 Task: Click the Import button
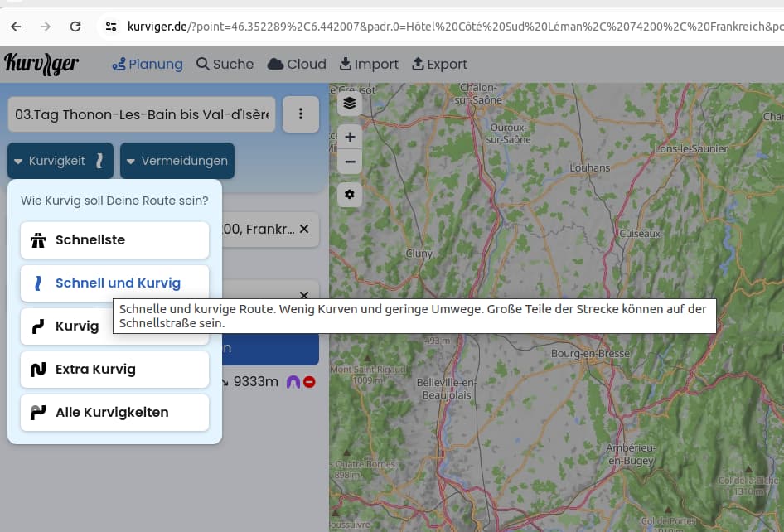(x=369, y=64)
